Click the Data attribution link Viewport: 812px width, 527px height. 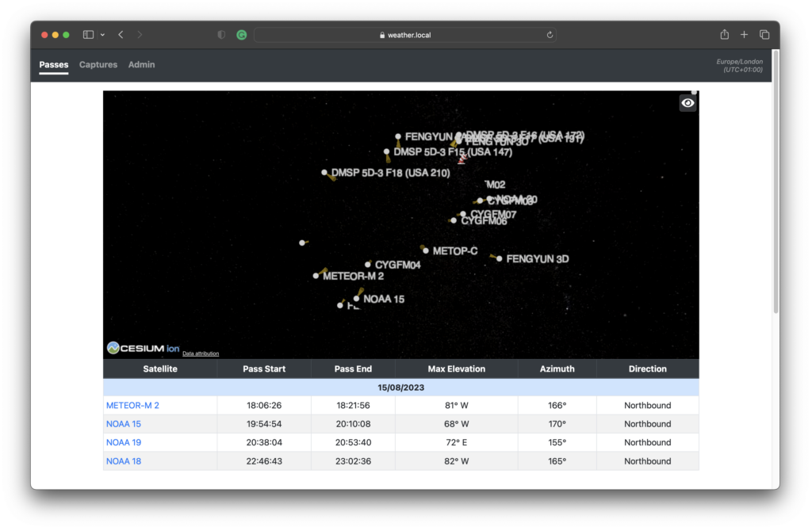[200, 352]
